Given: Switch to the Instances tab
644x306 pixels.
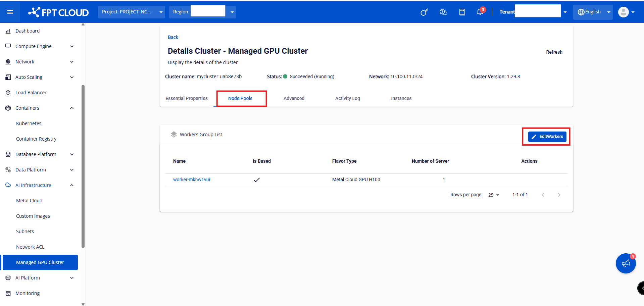Looking at the screenshot, I should tap(401, 98).
